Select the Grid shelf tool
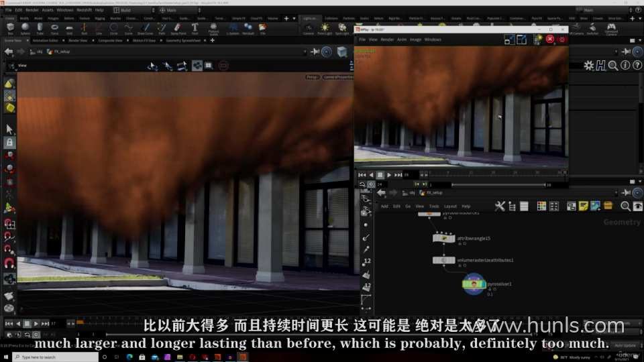The height and width of the screenshot is (362, 644). click(69, 28)
